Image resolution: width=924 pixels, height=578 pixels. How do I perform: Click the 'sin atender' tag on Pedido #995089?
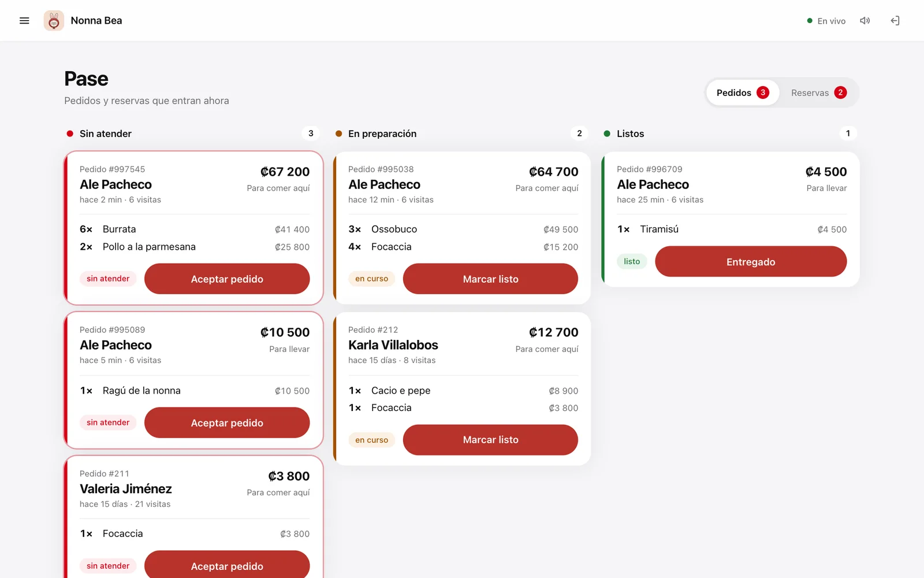coord(108,423)
